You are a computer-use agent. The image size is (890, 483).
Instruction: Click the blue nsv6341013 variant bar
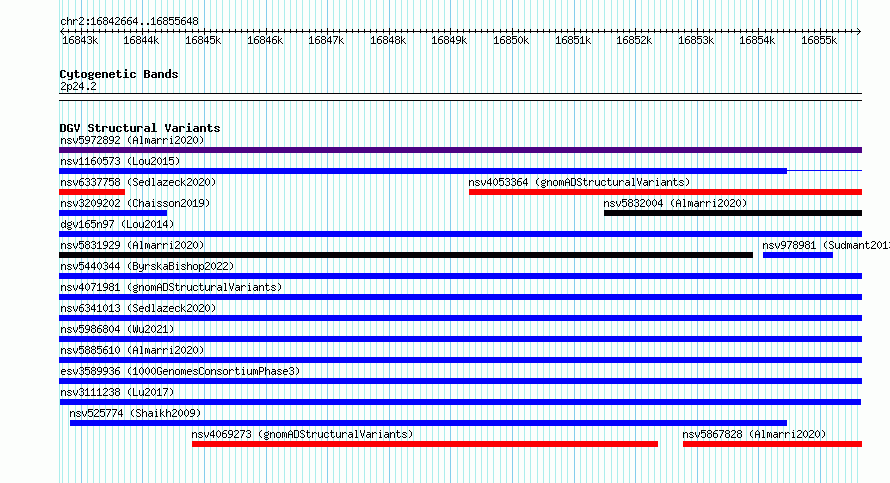(x=460, y=318)
